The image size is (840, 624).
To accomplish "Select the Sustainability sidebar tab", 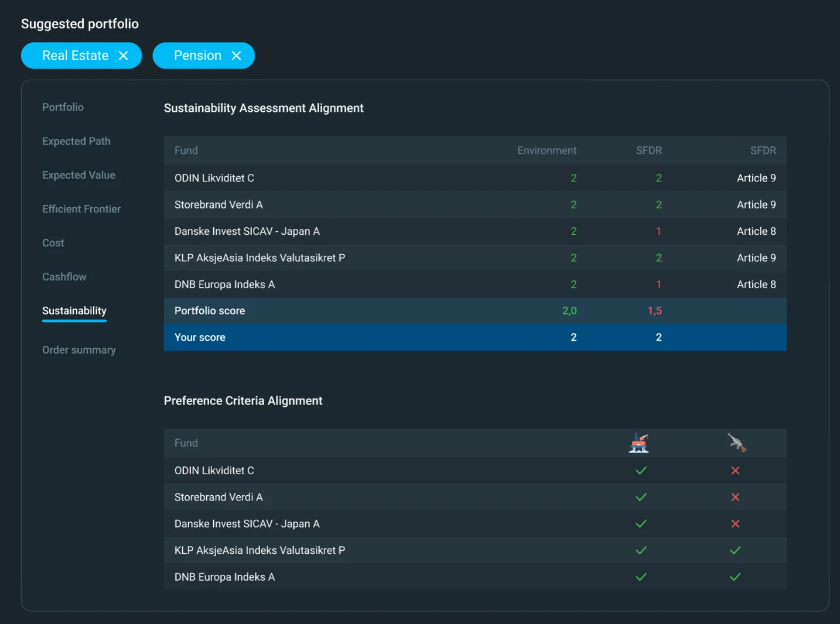I will (74, 311).
